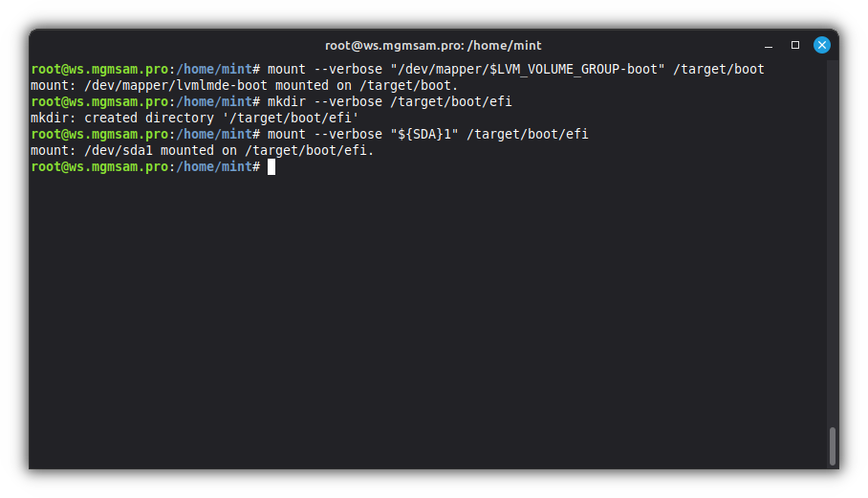
Task: Click the terminal cursor block on the last prompt
Action: pos(271,167)
